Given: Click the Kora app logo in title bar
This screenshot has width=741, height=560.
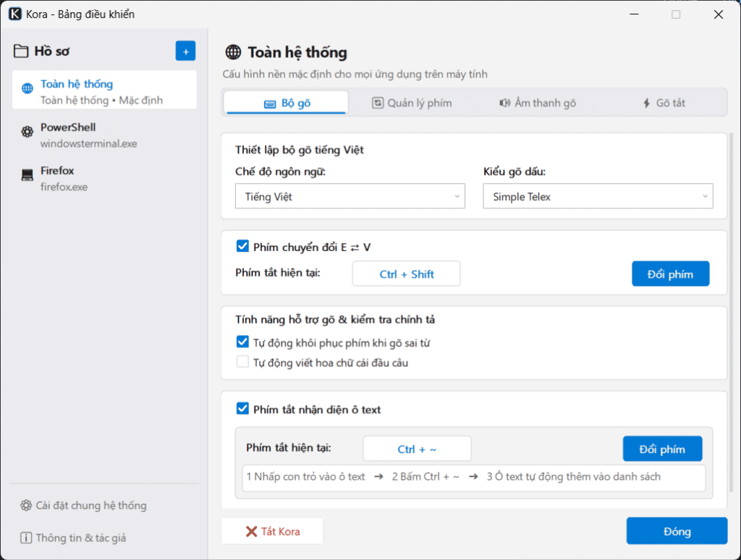Looking at the screenshot, I should pos(15,14).
